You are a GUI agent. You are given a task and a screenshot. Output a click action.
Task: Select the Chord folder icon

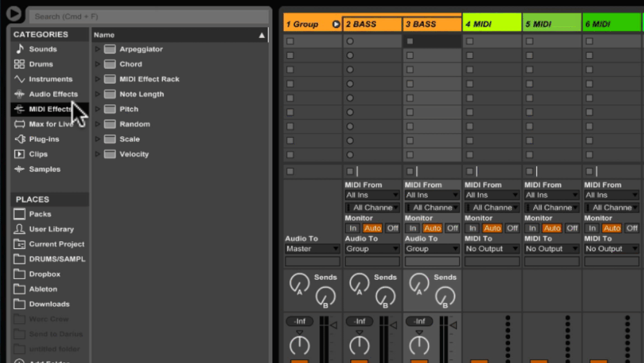pos(109,64)
